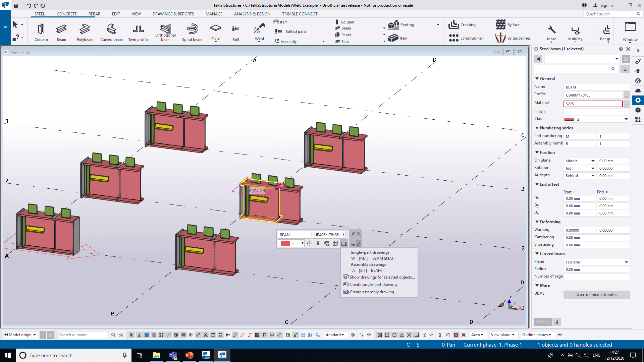Open the Profile browse button
The height and width of the screenshot is (362, 644).
pos(627,95)
